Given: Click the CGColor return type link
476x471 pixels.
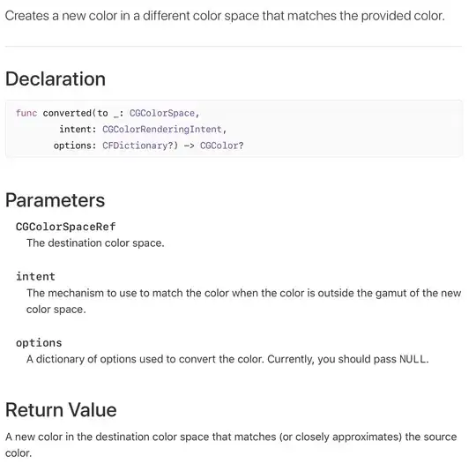Looking at the screenshot, I should point(219,146).
